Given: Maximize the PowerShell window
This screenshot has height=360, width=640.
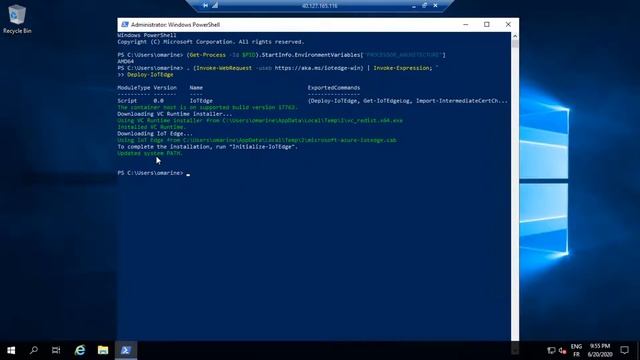Looking at the screenshot, I should (x=487, y=24).
